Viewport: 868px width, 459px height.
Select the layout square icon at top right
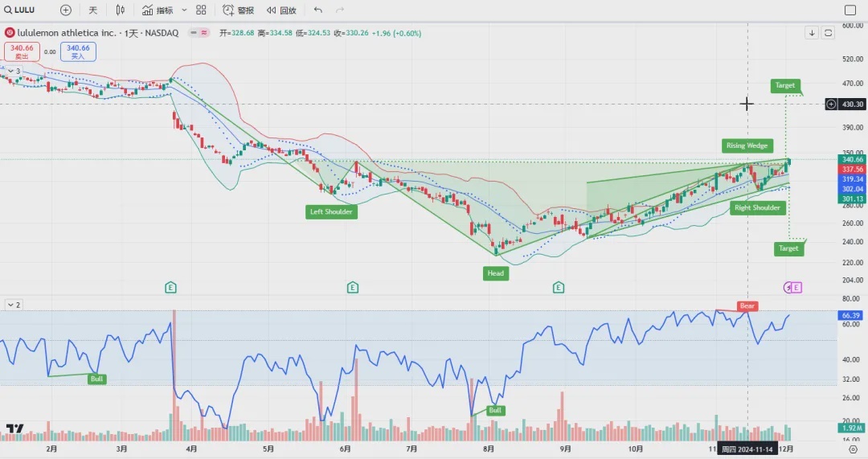pos(850,10)
